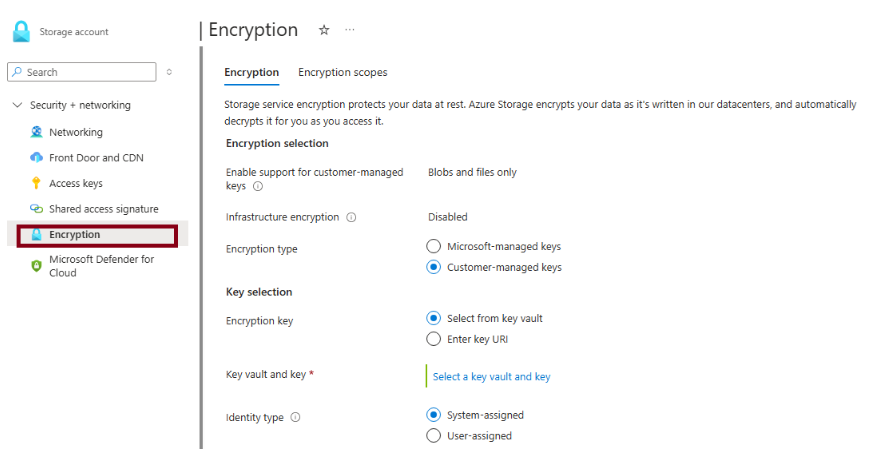The image size is (872, 457).
Task: Show info icon for Identity type
Action: [x=295, y=418]
